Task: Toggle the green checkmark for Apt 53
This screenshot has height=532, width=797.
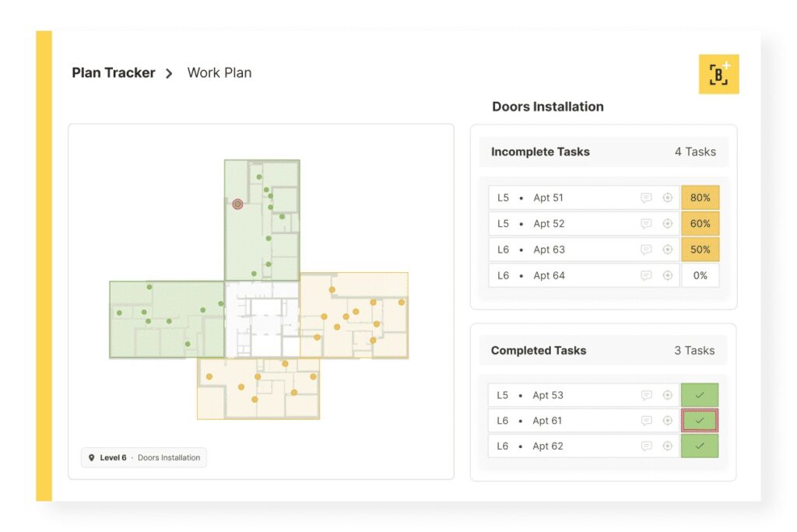Action: [x=700, y=395]
